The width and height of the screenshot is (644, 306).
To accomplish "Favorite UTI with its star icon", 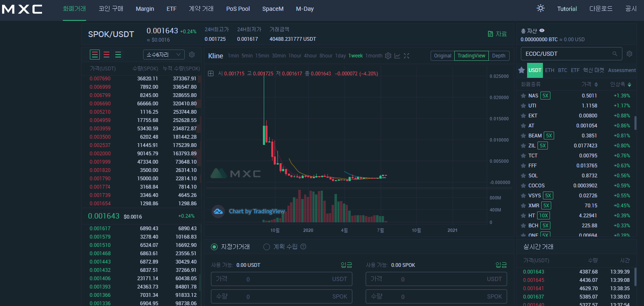I will (x=523, y=106).
